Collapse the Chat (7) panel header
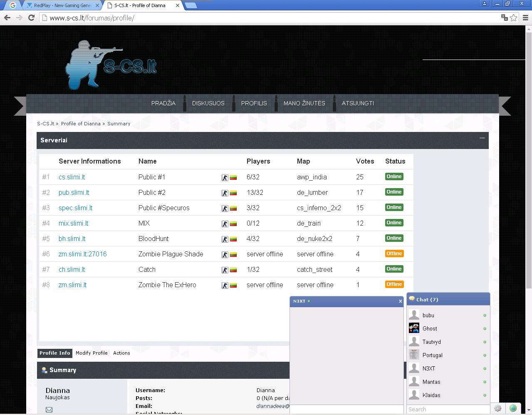 448,299
